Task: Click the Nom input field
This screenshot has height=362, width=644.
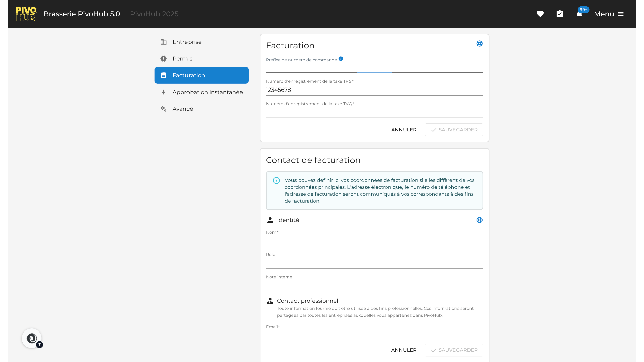Action: (374, 241)
